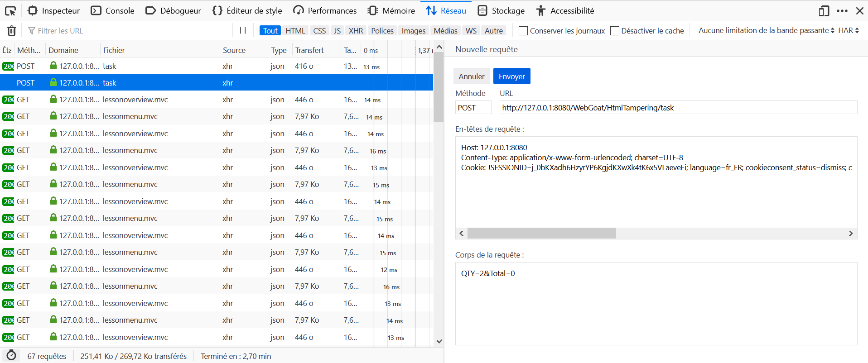Open Éditeur de style tab
The image size is (868, 363).
(247, 10)
